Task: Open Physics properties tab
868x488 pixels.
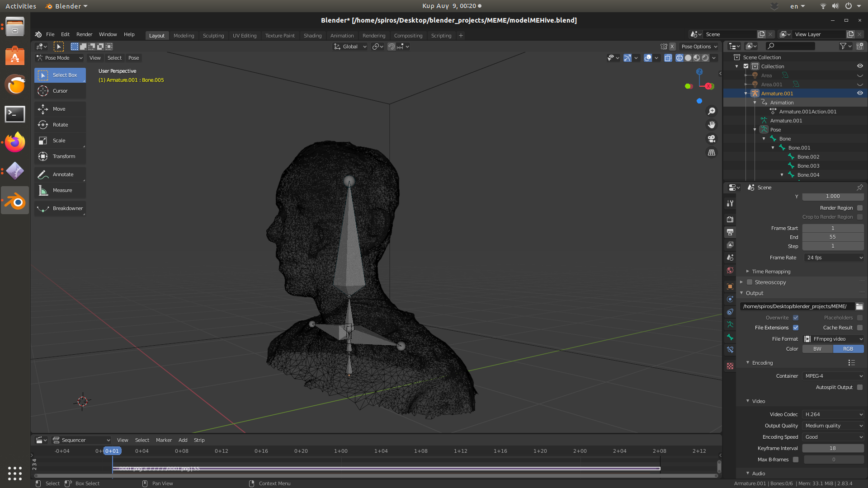Action: coord(730,299)
